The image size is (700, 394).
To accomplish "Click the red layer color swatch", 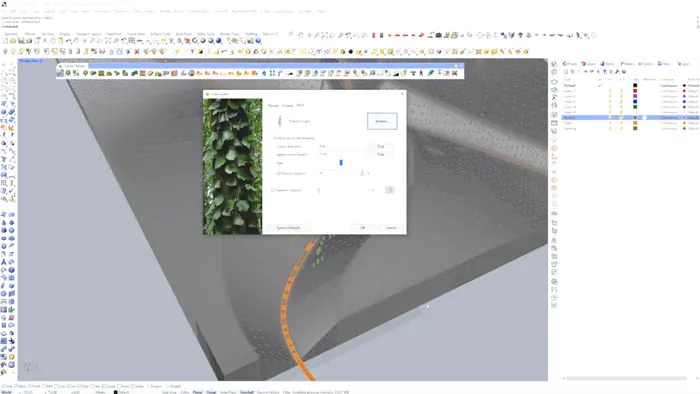I will [x=635, y=91].
